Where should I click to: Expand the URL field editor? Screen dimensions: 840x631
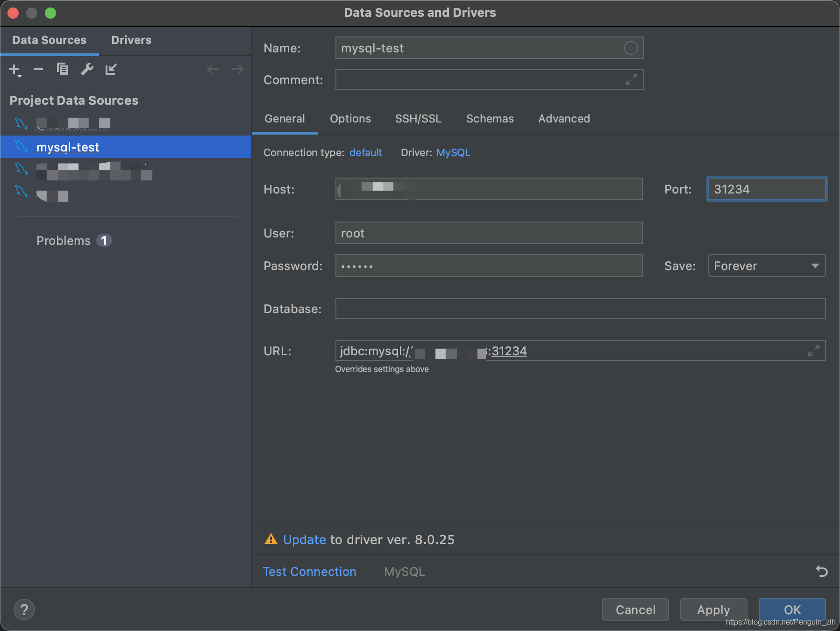814,350
